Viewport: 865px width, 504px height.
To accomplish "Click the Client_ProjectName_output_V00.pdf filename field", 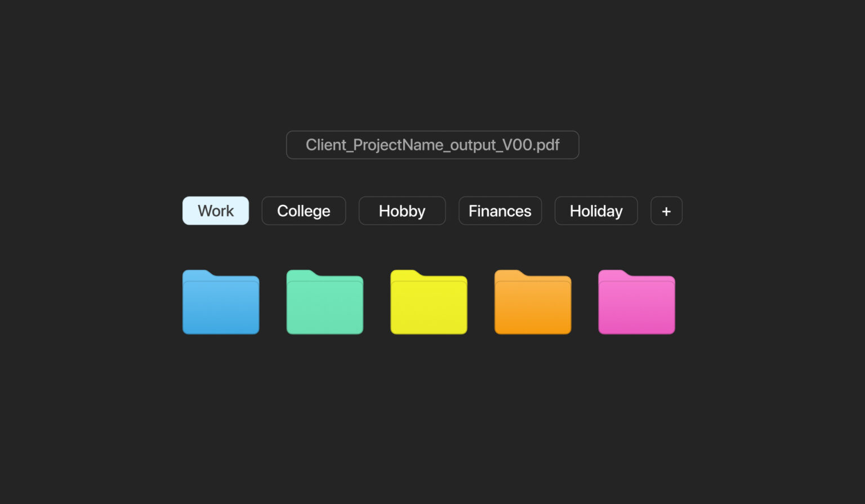I will tap(432, 145).
